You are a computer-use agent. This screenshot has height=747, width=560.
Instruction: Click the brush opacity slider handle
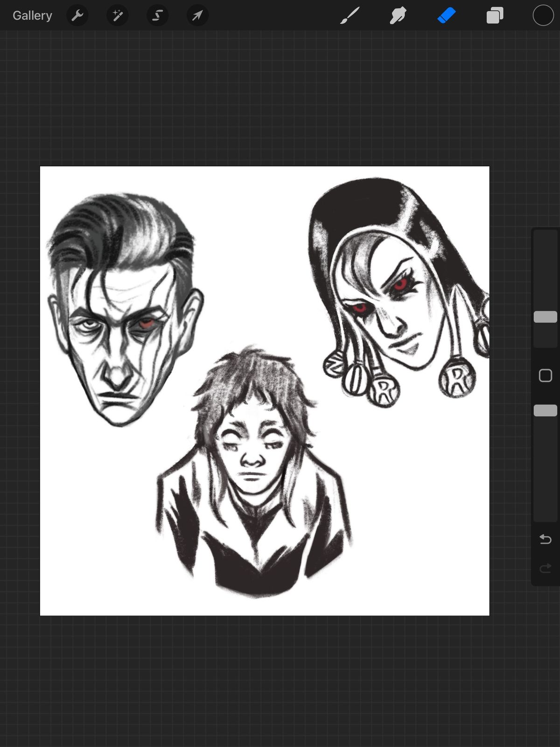click(546, 410)
